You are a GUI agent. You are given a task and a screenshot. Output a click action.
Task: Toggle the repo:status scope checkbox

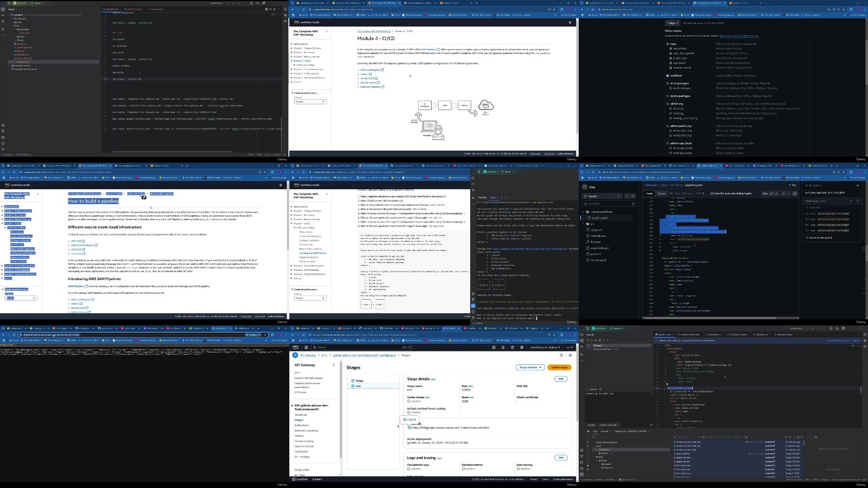point(671,49)
